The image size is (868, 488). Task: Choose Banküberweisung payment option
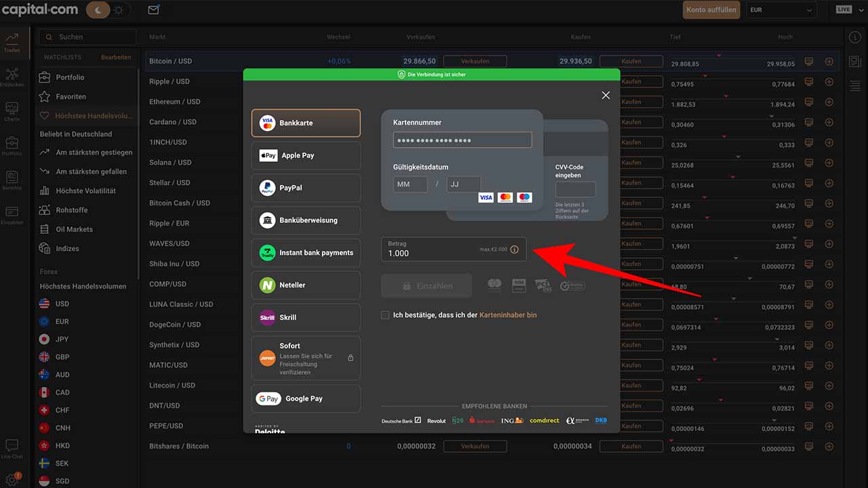tap(306, 220)
